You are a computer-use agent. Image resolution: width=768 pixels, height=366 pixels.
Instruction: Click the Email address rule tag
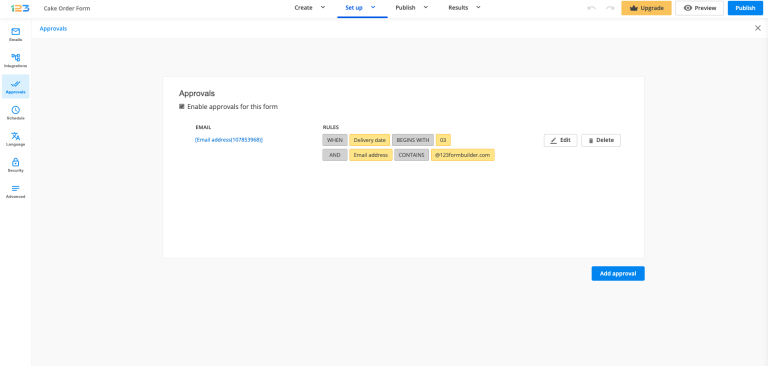(371, 155)
